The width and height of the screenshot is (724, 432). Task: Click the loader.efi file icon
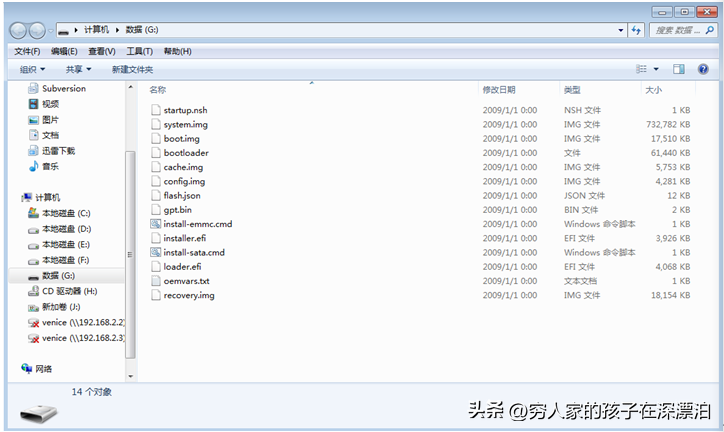tap(156, 267)
